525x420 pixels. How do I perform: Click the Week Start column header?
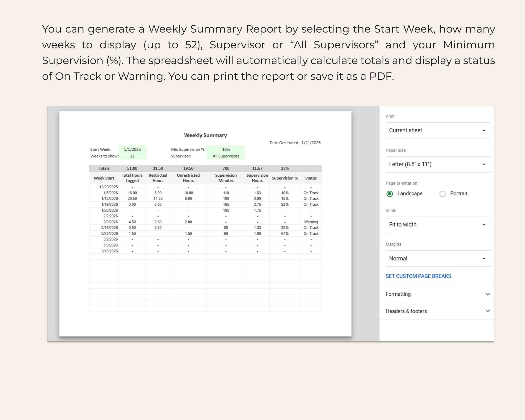pyautogui.click(x=104, y=178)
